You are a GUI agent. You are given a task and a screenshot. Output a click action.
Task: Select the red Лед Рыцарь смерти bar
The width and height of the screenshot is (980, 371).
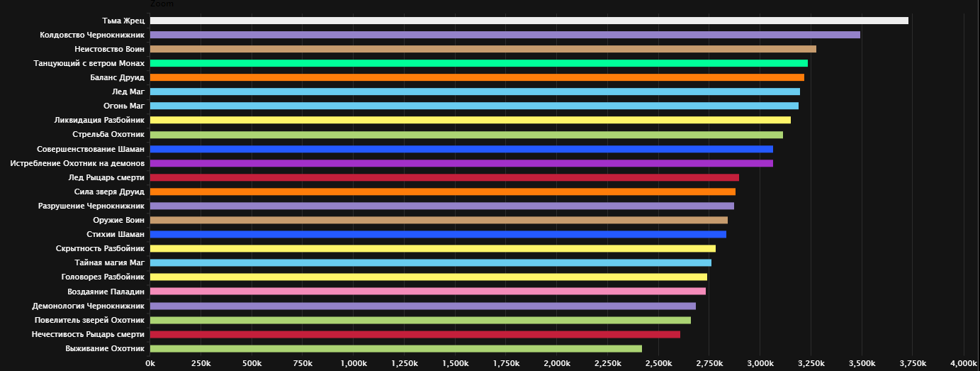tap(444, 177)
